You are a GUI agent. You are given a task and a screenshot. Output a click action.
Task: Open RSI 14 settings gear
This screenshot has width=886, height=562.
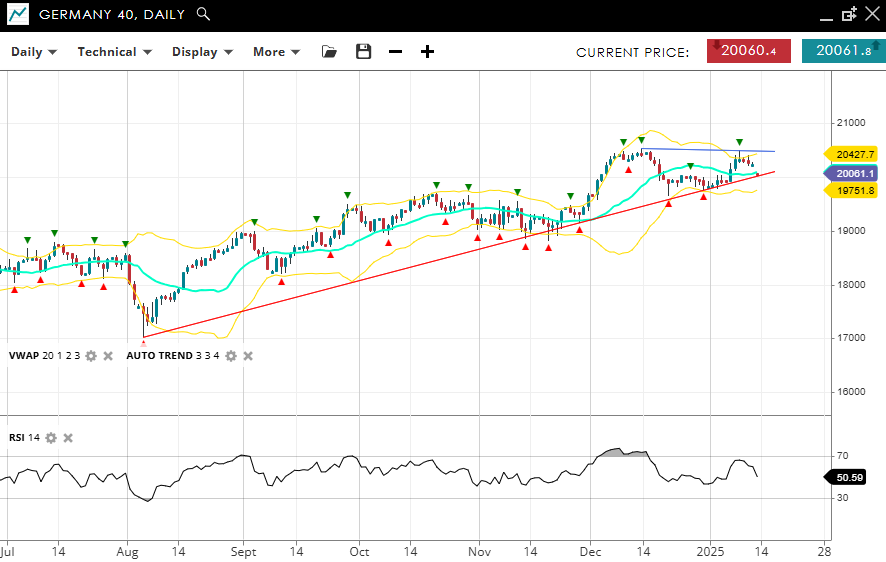[x=51, y=438]
